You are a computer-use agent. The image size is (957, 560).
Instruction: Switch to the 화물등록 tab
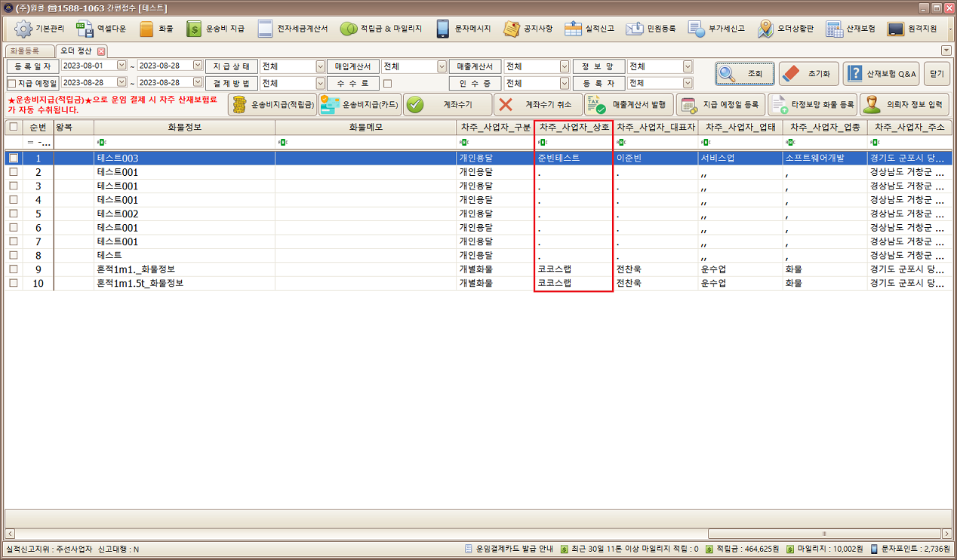pyautogui.click(x=24, y=51)
